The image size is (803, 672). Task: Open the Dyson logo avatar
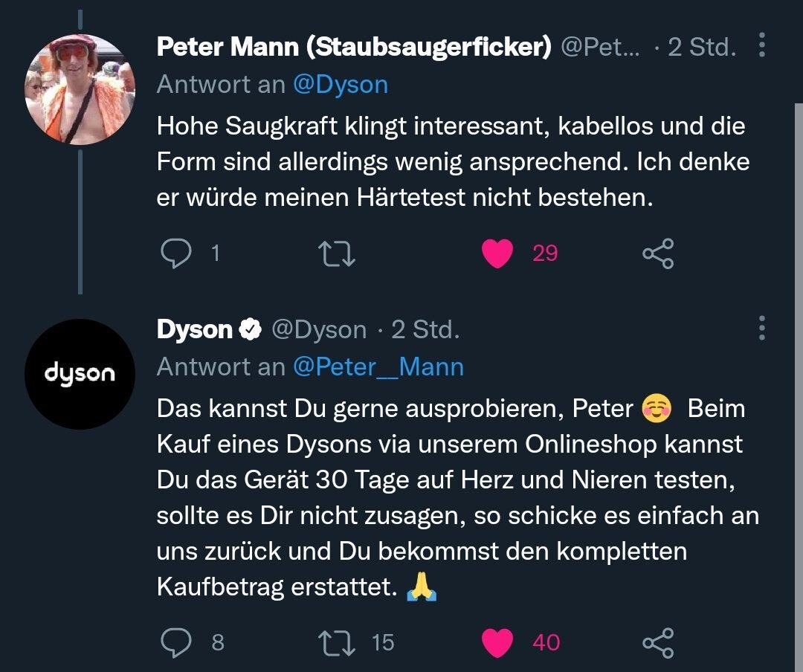[x=80, y=374]
